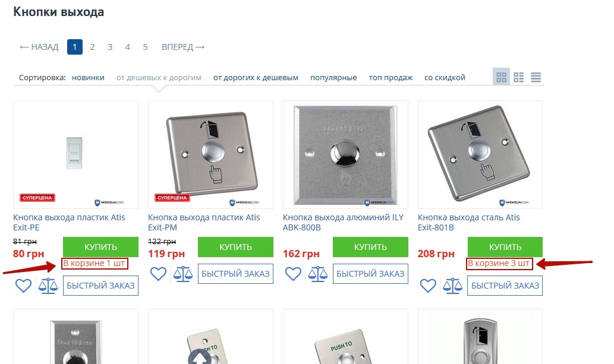Compare ILY ABK-800B using scales icon
The width and height of the screenshot is (614, 364).
(317, 274)
